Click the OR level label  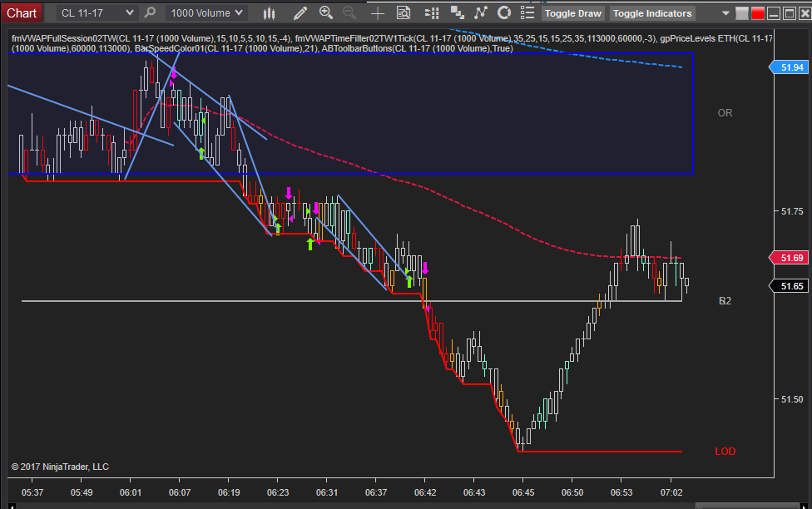[x=725, y=113]
